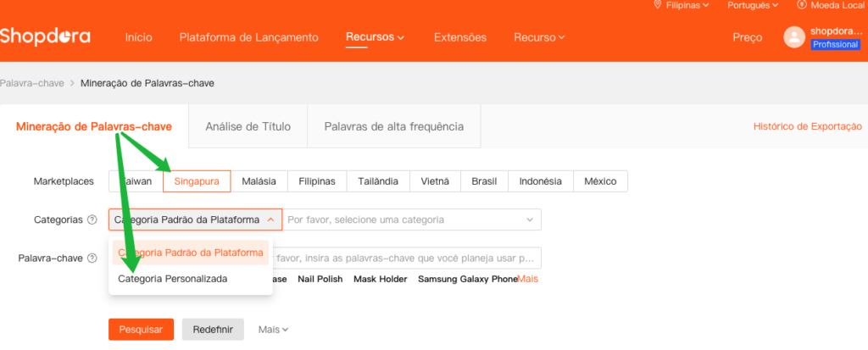Select the Singapura marketplace
Viewport: 868px width, 350px height.
pyautogui.click(x=197, y=181)
